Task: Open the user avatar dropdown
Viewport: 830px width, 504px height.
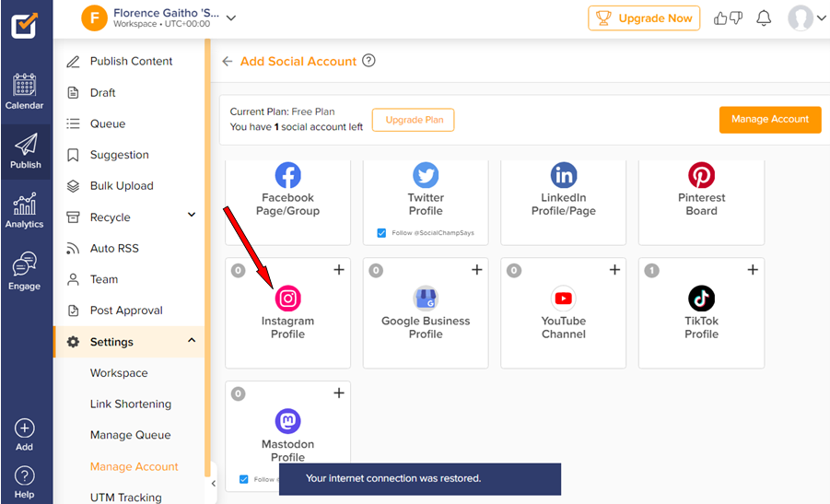Action: click(x=807, y=18)
